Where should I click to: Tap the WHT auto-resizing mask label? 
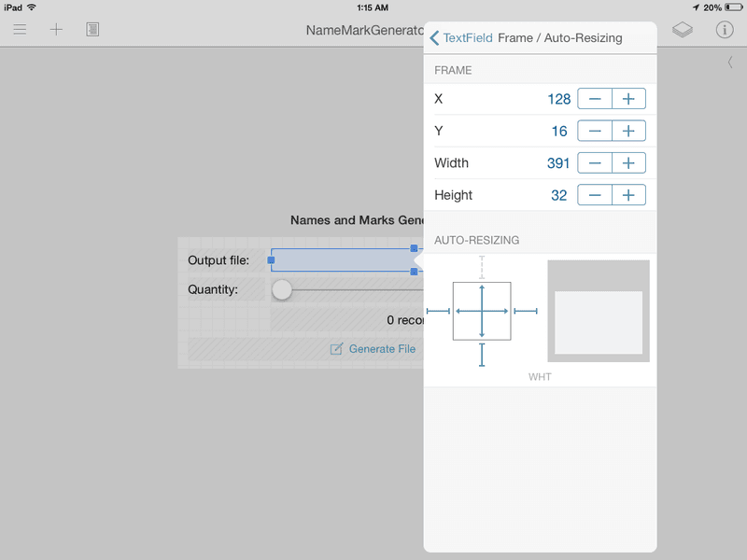pos(540,377)
